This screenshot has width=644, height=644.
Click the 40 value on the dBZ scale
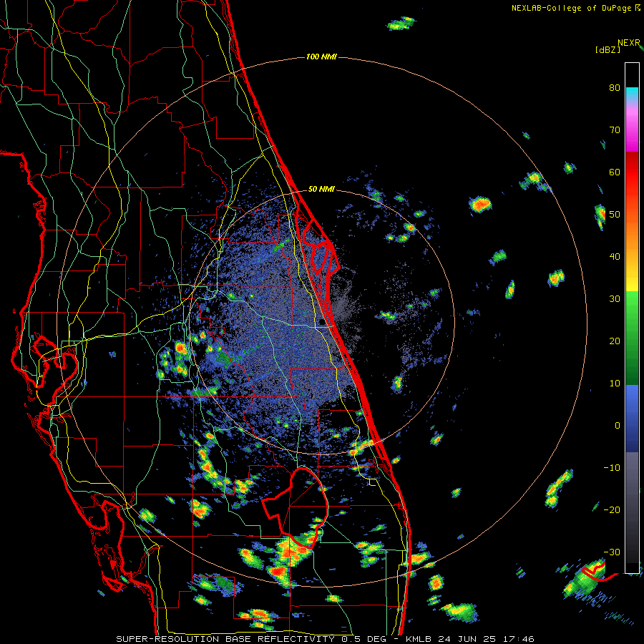[615, 257]
